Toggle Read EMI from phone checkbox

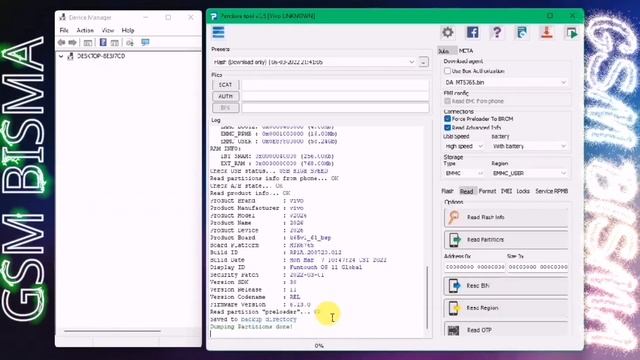click(447, 101)
